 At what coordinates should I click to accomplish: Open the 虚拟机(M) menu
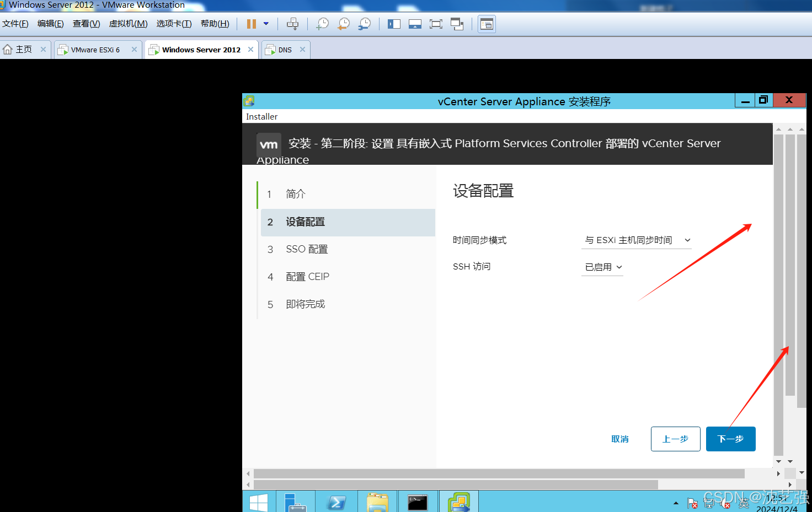129,24
